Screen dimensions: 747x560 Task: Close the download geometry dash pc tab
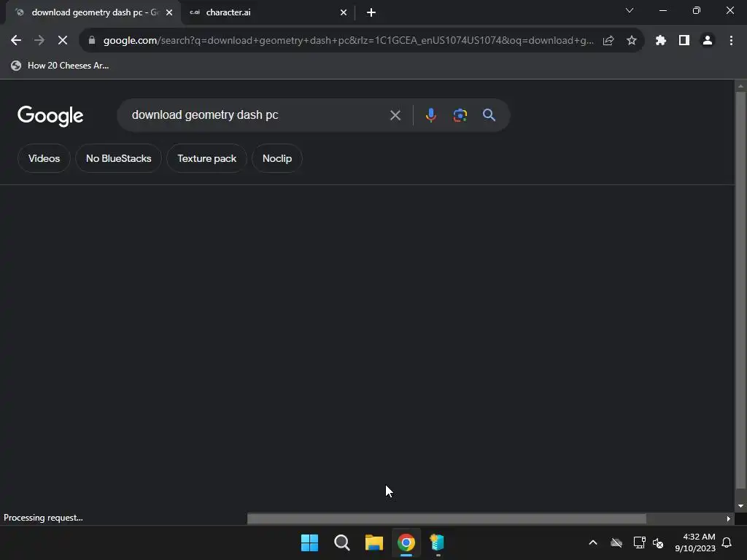[169, 12]
